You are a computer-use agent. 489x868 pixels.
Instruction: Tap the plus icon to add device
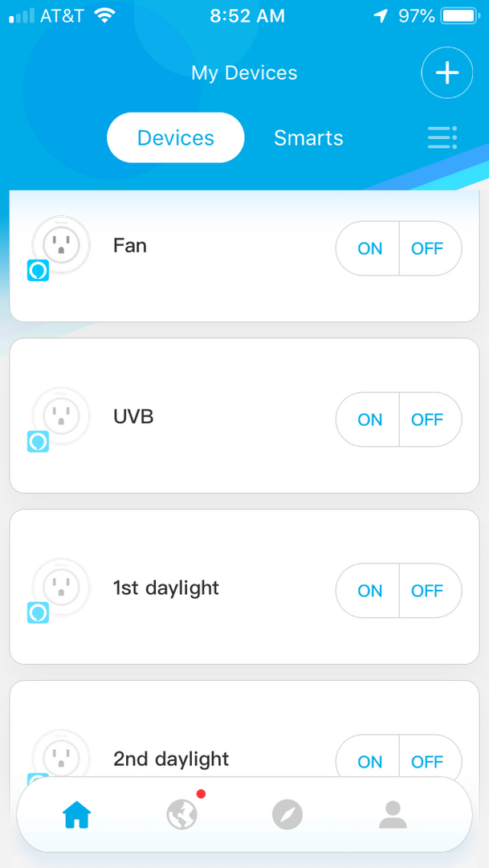446,73
